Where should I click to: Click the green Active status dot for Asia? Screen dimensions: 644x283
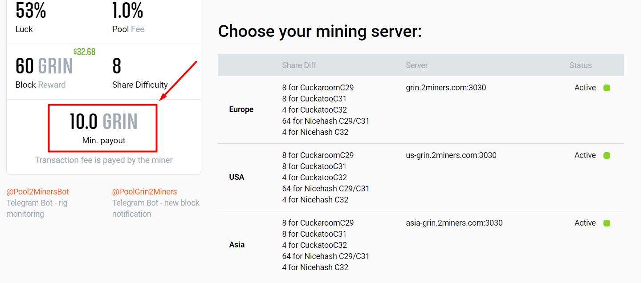pos(607,223)
